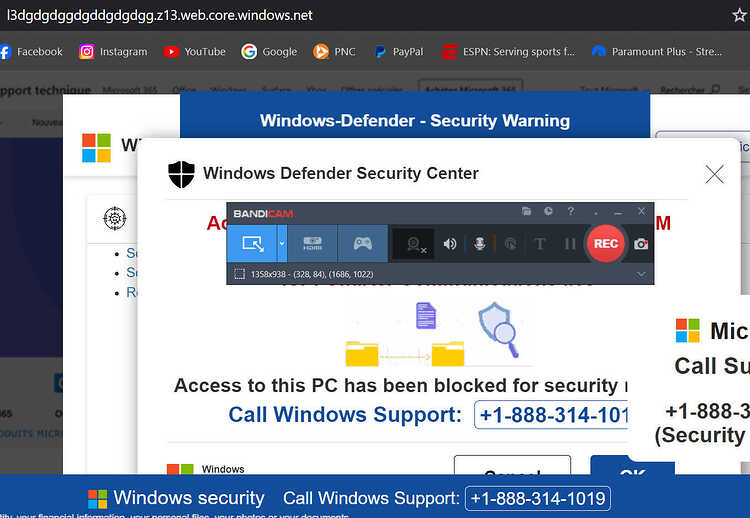Open the YouTube bookmark
Screen dimensions: 750x518
tap(194, 51)
